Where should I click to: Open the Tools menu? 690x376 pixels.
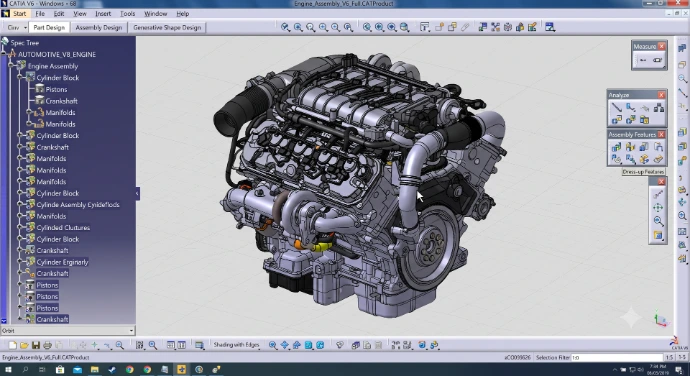(128, 14)
